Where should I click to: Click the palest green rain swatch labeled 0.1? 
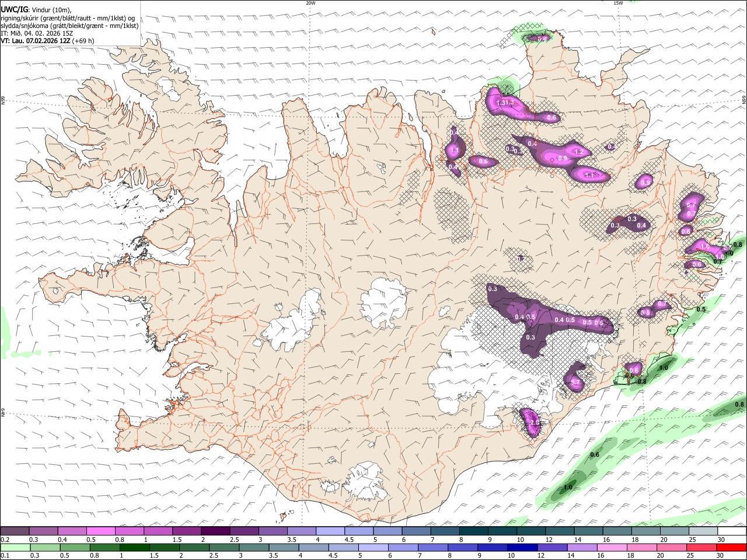[15, 548]
